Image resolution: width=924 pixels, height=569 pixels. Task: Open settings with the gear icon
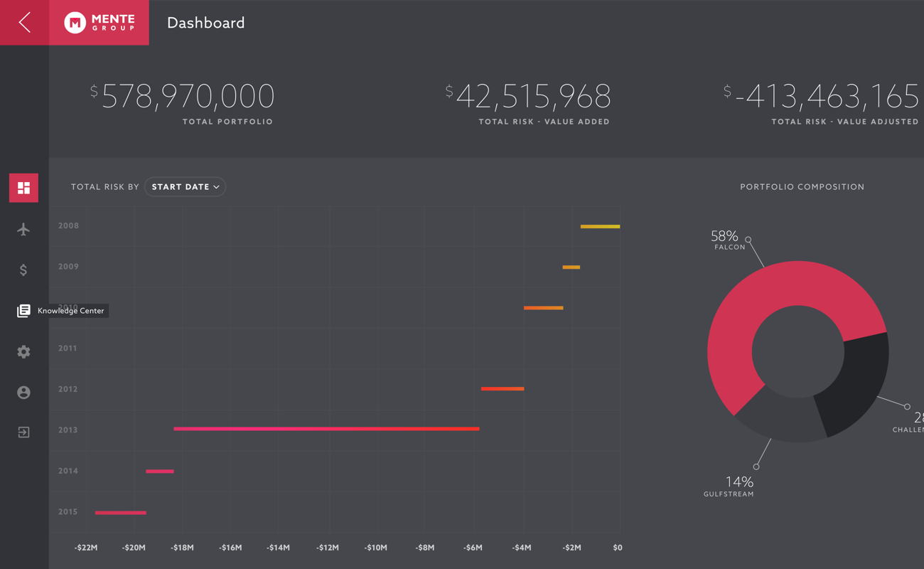pos(23,351)
